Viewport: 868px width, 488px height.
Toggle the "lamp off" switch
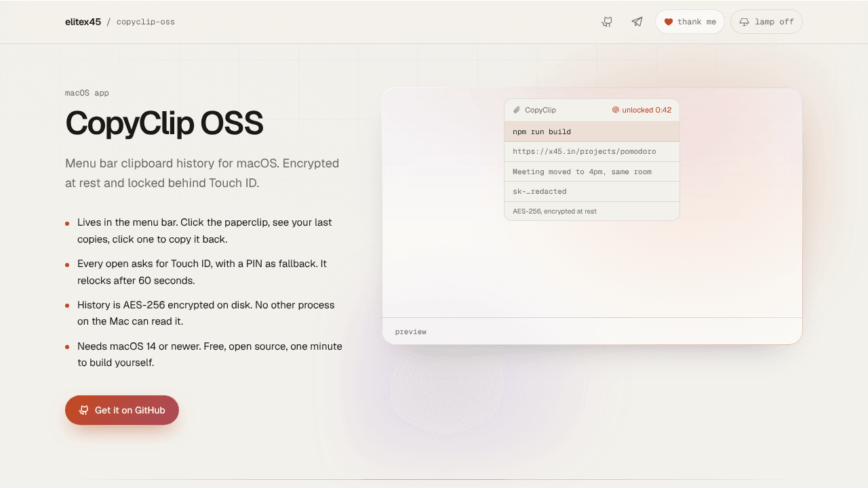[766, 22]
